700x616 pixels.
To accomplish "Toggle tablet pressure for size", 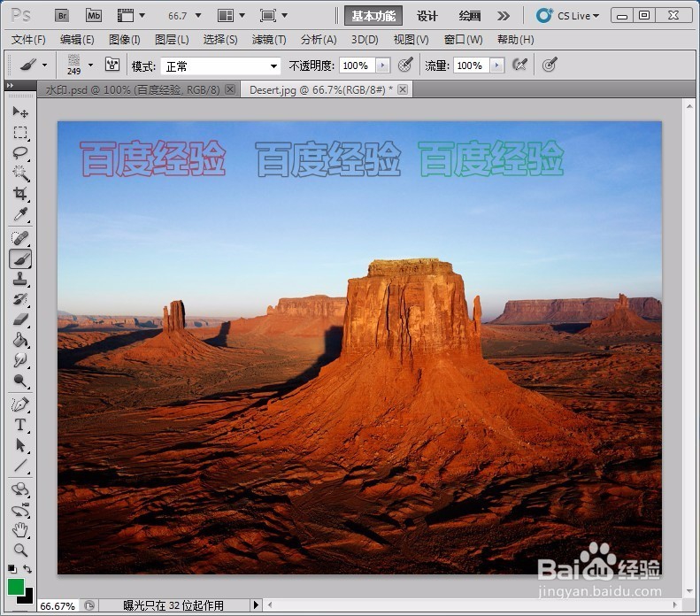I will click(x=550, y=65).
